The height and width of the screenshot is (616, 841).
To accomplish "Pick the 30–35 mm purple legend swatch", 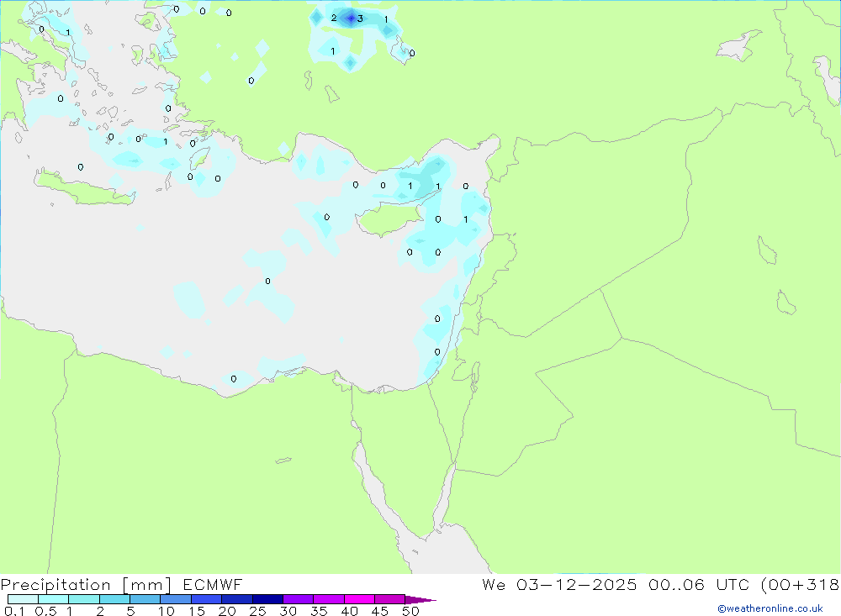I will 299,599.
